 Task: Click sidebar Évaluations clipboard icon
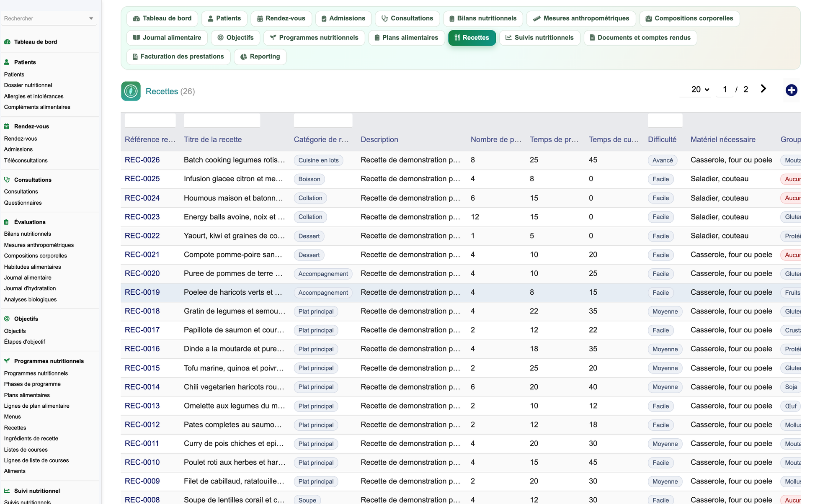pyautogui.click(x=6, y=222)
